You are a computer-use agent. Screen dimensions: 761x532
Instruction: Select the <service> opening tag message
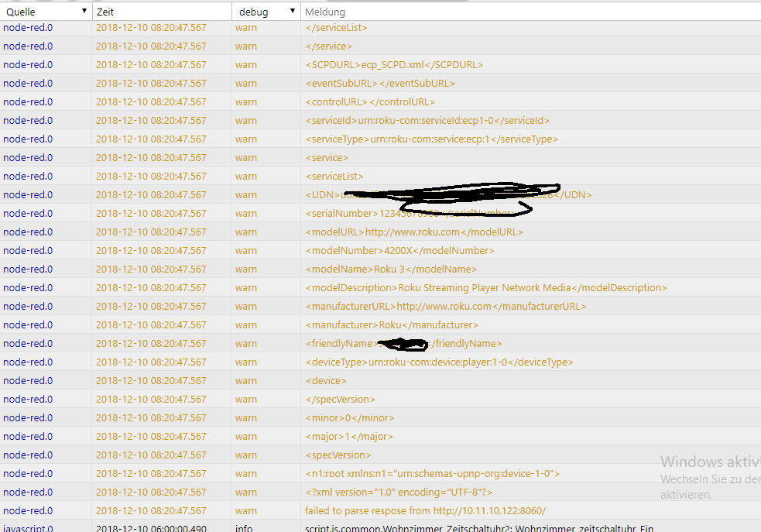327,158
